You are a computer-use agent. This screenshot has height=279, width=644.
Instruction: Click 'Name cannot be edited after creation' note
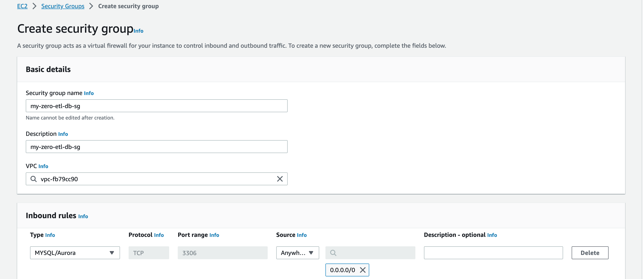70,118
